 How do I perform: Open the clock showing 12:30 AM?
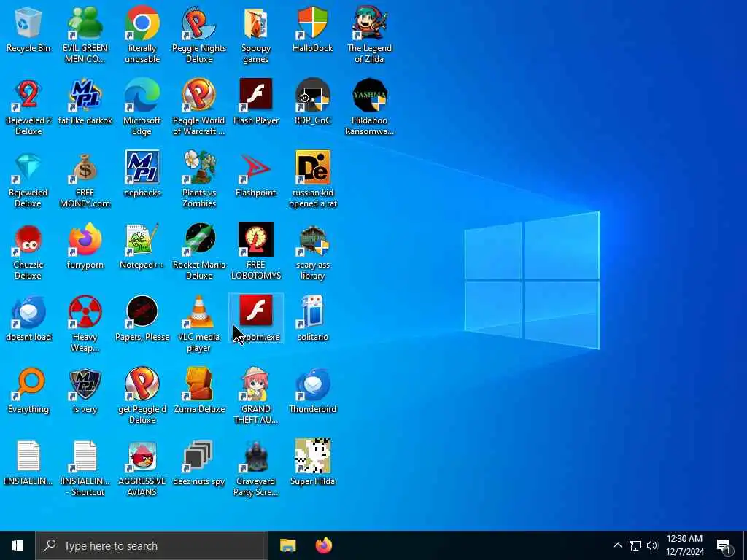point(684,545)
